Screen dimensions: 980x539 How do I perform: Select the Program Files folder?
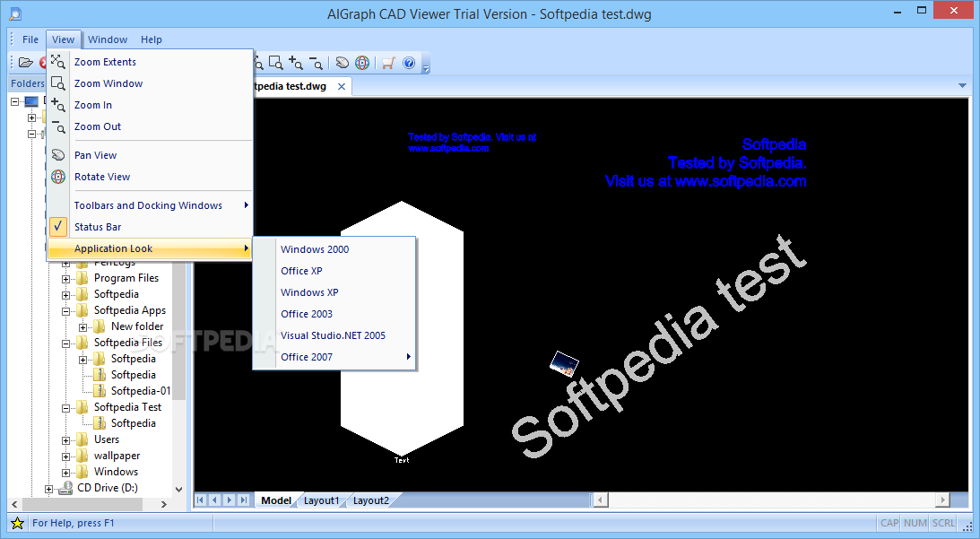point(126,278)
